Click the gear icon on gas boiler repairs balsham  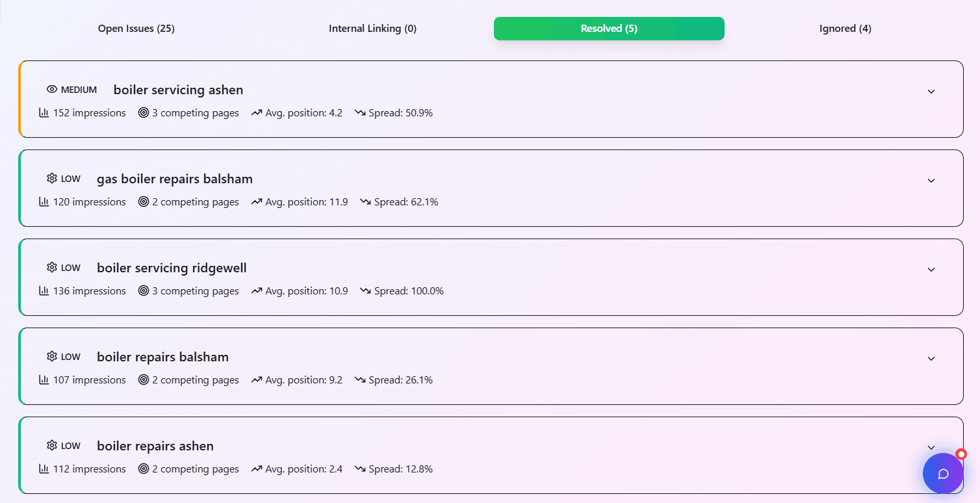coord(51,178)
